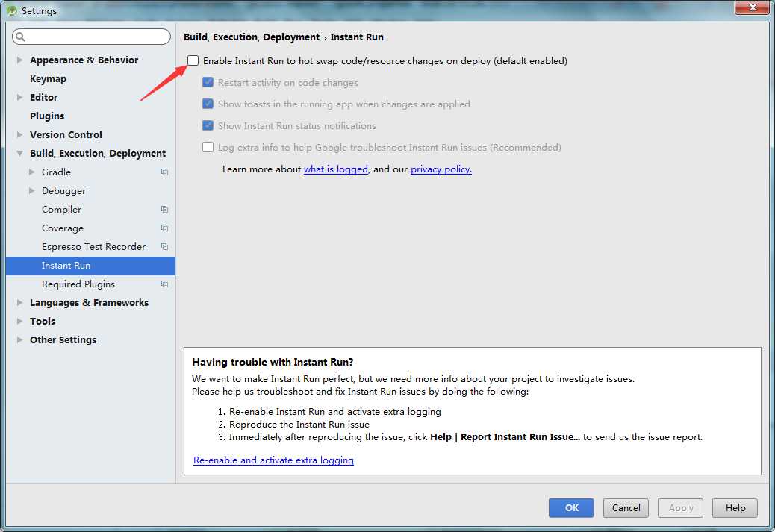Open the Keymap settings page
This screenshot has height=532, width=775.
pos(48,78)
